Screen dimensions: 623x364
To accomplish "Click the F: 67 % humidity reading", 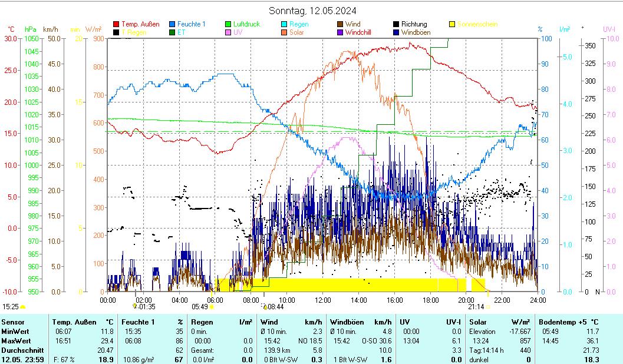I will tap(64, 360).
